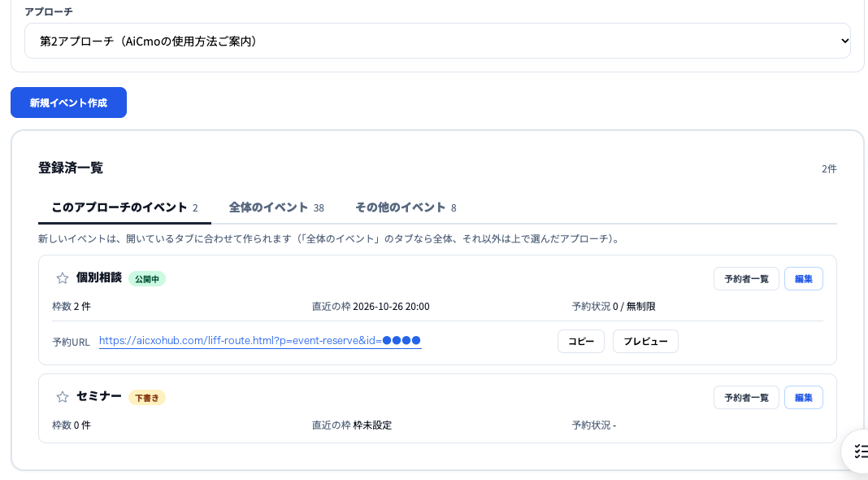
Task: Switch to 全体のイベント tab
Action: [x=276, y=207]
